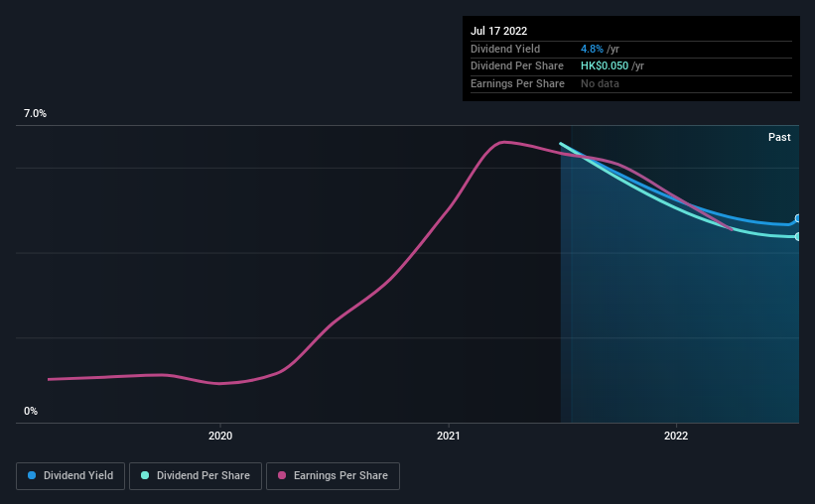This screenshot has height=504, width=815.
Task: Toggle the Dividend Per Share legend button
Action: 196,476
